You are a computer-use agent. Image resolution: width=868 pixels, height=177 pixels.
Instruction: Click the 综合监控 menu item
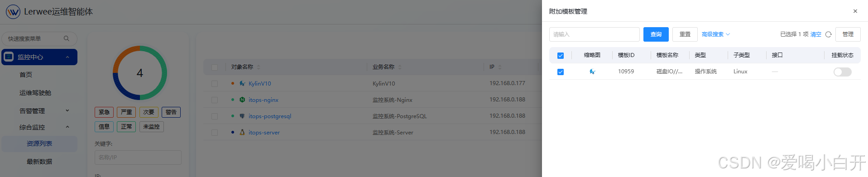pos(32,127)
